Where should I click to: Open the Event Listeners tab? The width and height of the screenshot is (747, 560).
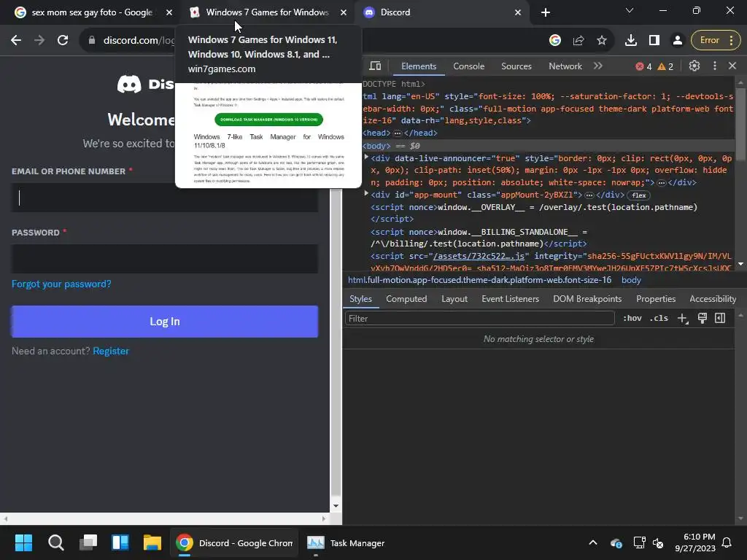(510, 299)
